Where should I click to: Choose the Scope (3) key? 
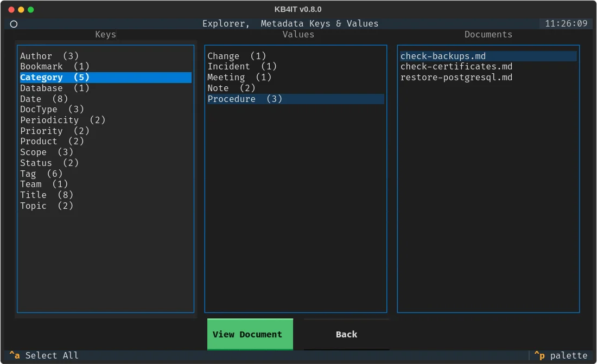[x=105, y=152]
